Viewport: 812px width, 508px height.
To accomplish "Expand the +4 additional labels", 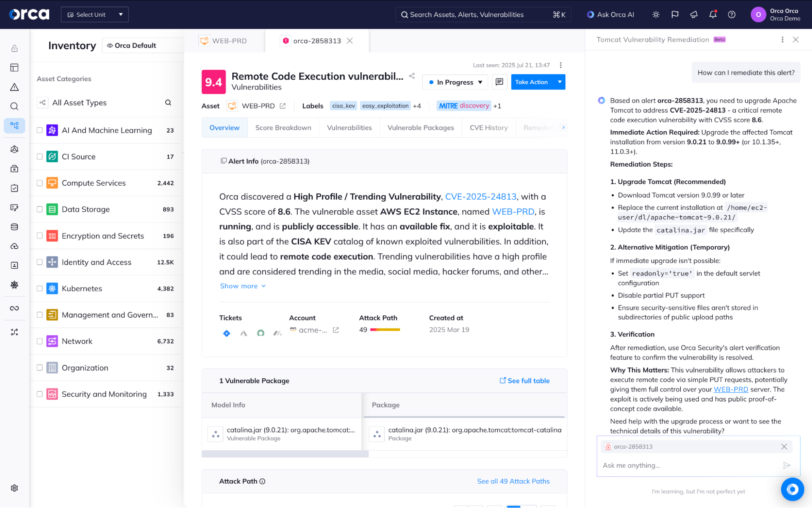I will click(x=417, y=106).
